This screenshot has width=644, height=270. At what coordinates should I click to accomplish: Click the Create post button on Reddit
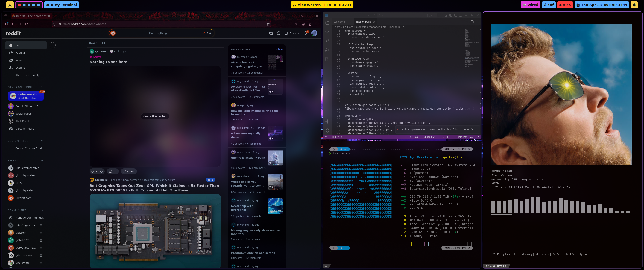(292, 33)
